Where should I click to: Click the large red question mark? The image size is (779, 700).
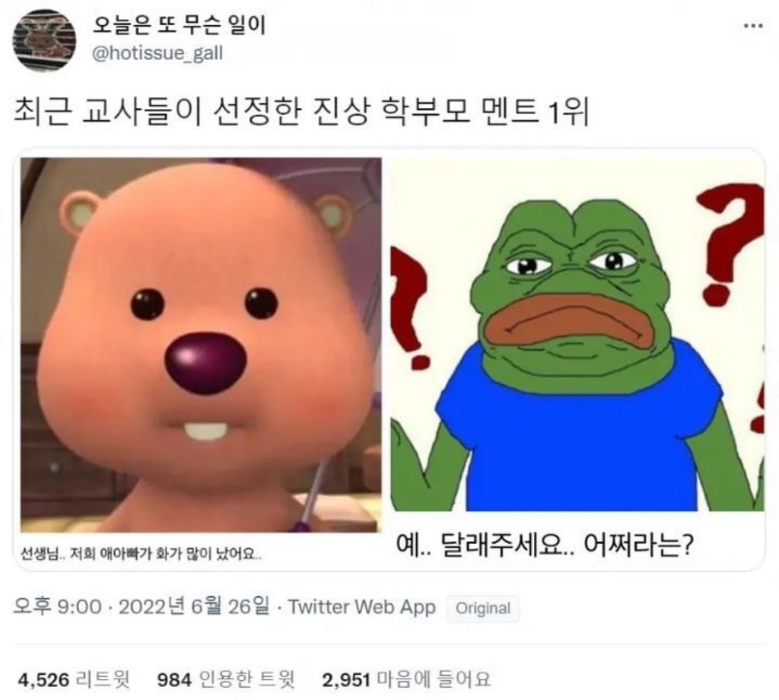(730, 243)
